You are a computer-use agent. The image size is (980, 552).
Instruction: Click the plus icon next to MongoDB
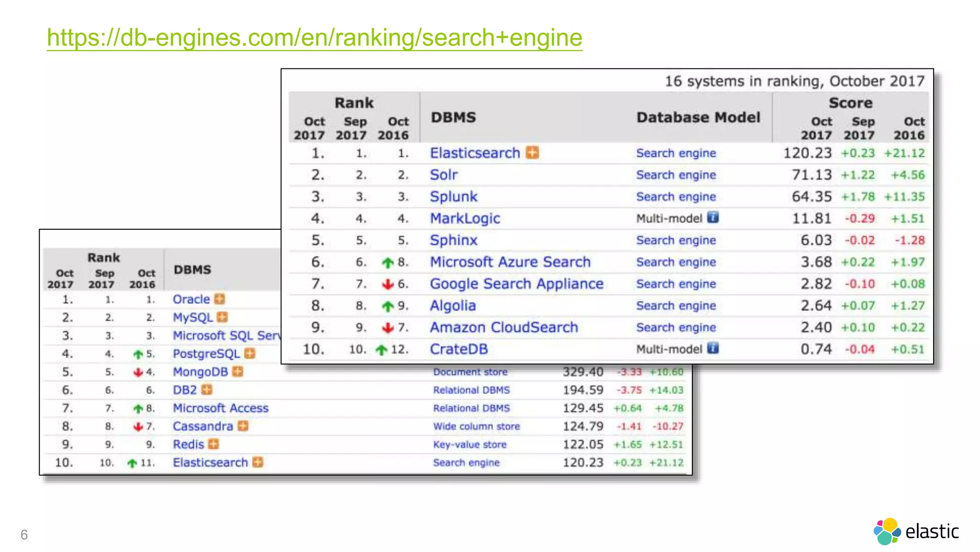click(238, 372)
